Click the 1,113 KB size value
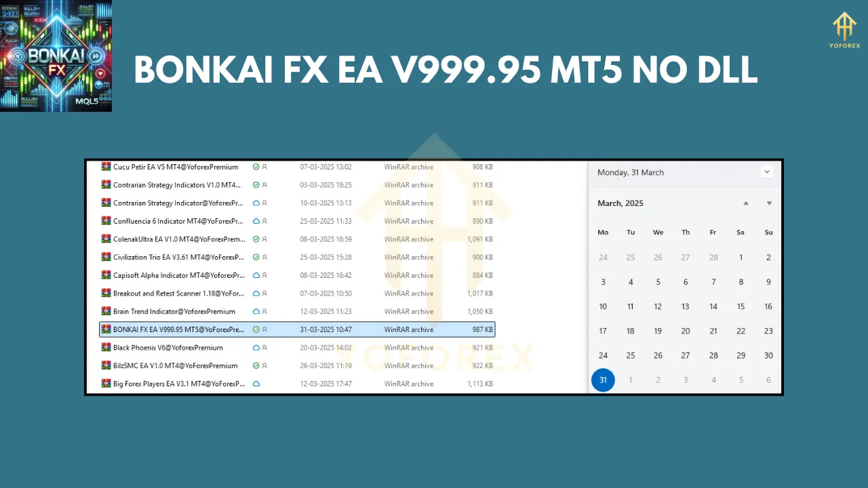This screenshot has width=868, height=488. 480,384
